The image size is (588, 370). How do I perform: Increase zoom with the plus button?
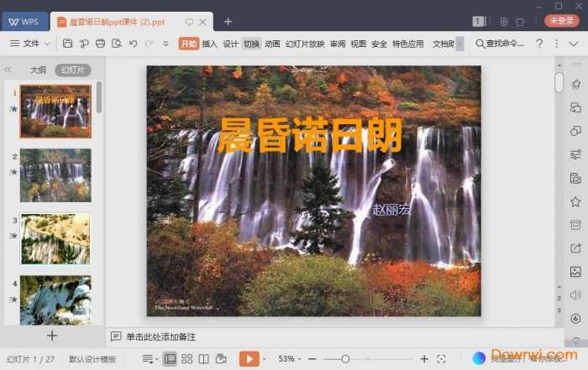point(424,359)
